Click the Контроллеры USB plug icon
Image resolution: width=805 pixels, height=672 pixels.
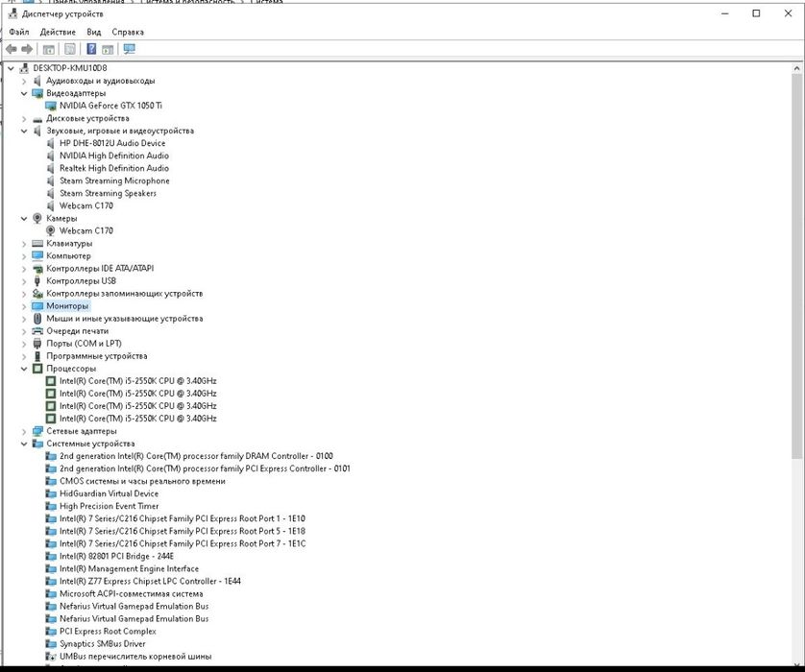click(x=37, y=281)
